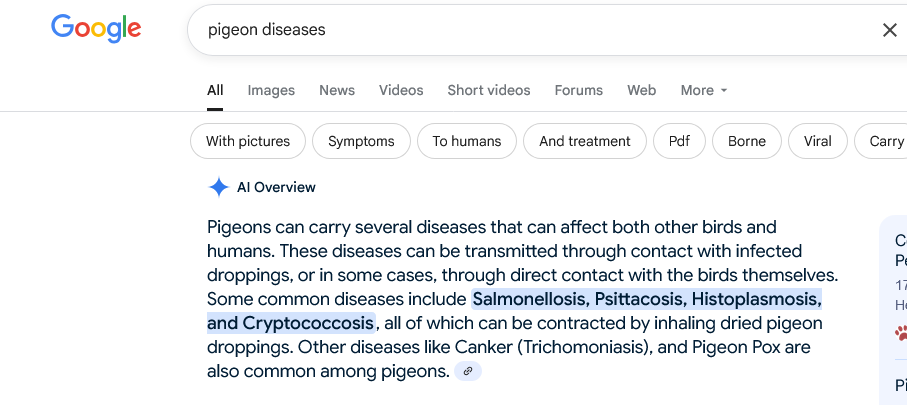Image resolution: width=907 pixels, height=405 pixels.
Task: Click the highlighted Salmonellosis, Psittacosis text
Action: [580, 300]
